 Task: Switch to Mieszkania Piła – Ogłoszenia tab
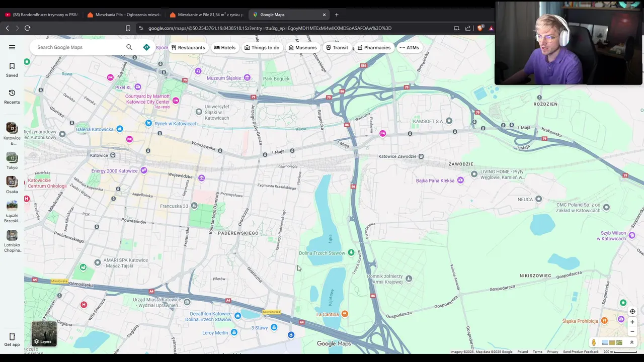[124, 15]
